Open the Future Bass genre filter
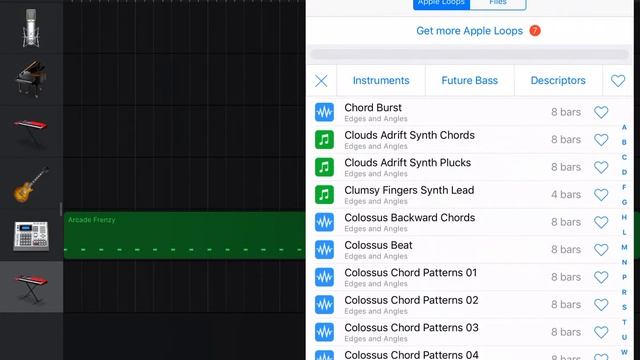This screenshot has height=360, width=640. coord(469,80)
